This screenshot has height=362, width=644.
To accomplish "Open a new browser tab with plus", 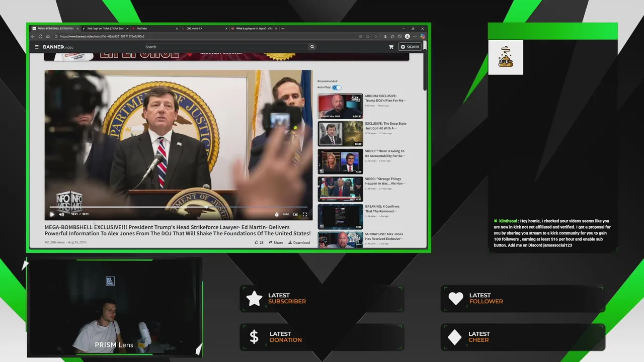I will (283, 28).
